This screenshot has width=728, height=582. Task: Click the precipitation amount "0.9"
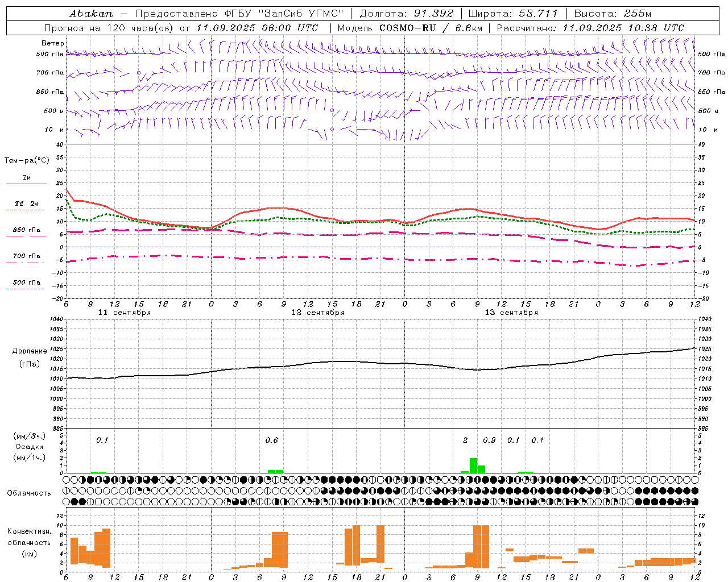tap(489, 440)
